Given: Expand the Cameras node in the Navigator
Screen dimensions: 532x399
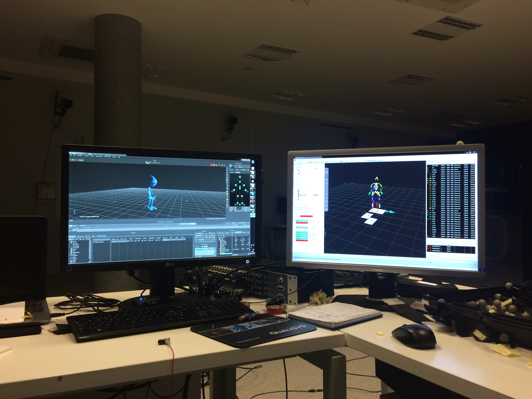Looking at the screenshot, I should [x=70, y=243].
